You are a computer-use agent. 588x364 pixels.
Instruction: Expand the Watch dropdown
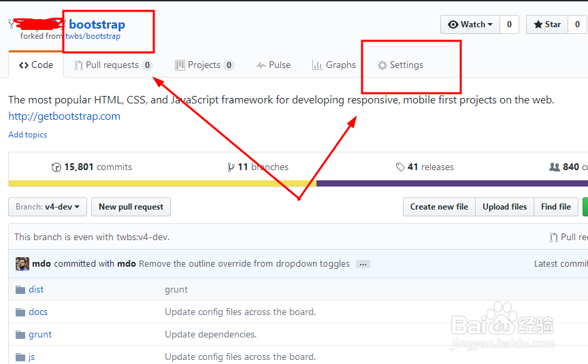[x=470, y=24]
